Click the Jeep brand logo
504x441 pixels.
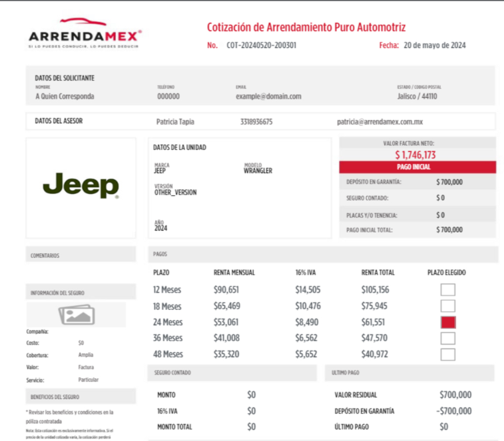81,186
